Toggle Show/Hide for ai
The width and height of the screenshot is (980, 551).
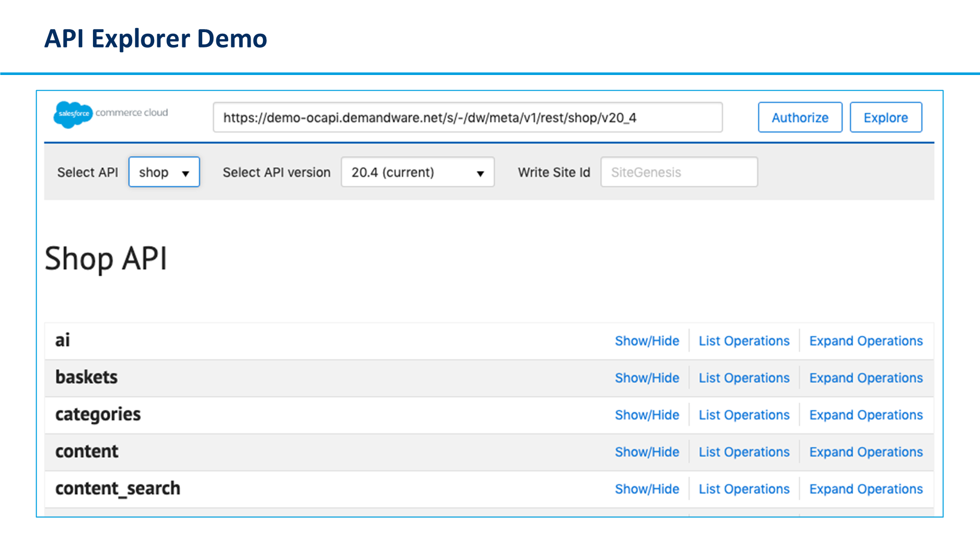click(x=647, y=341)
